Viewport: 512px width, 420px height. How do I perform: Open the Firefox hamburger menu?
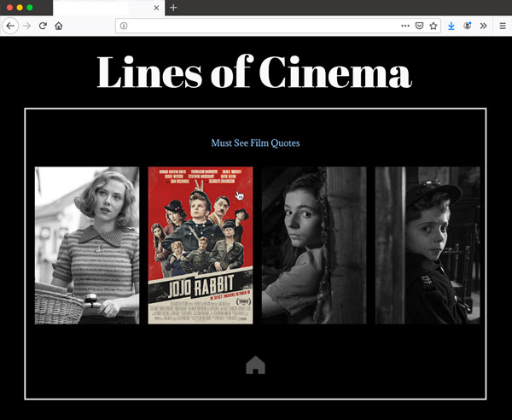tap(503, 26)
